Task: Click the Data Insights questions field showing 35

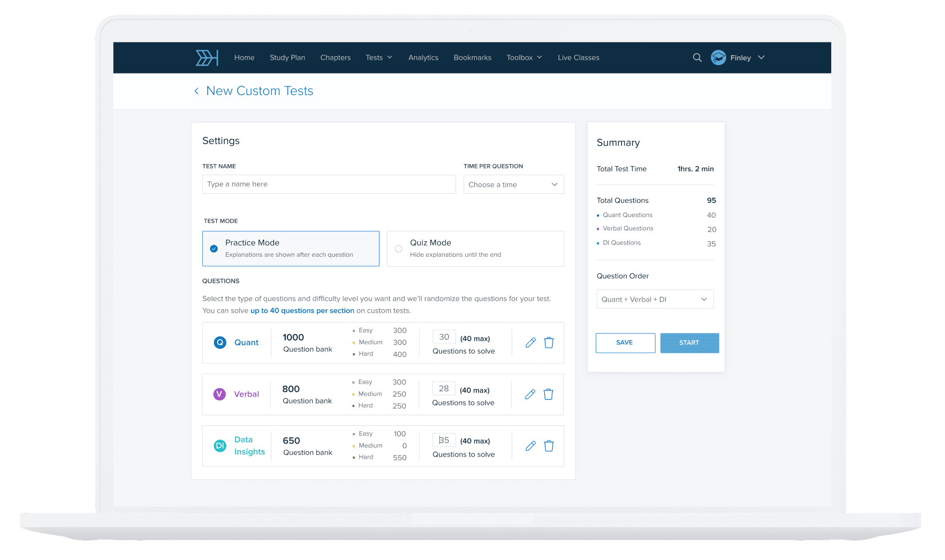Action: (x=444, y=440)
